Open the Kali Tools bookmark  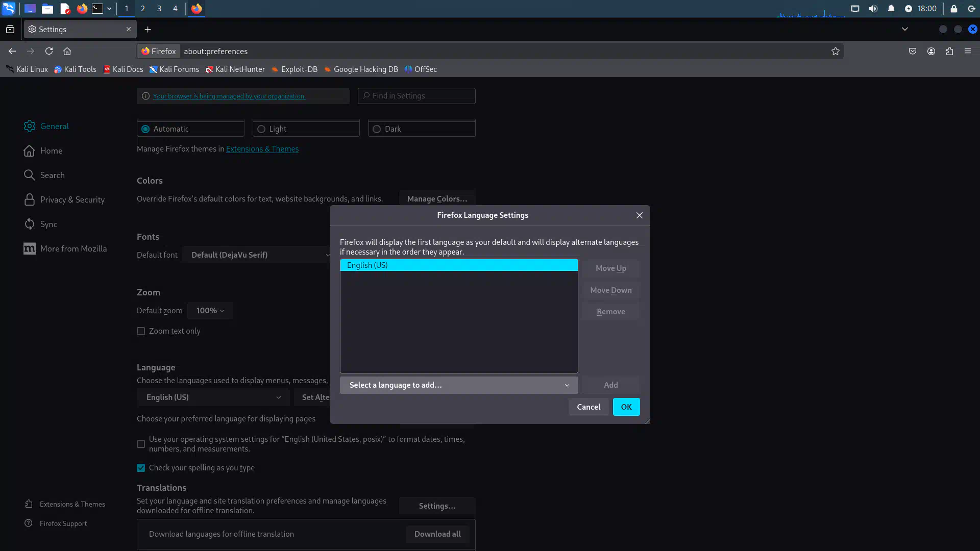76,69
